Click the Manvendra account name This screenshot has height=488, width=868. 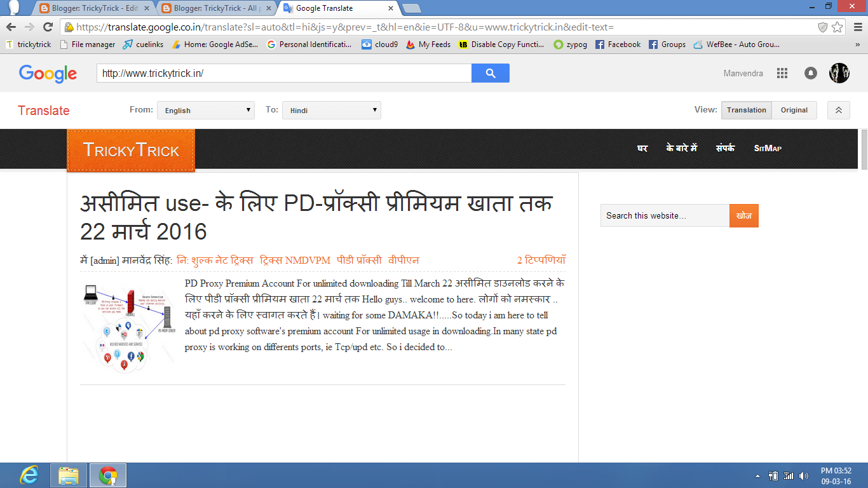coord(743,74)
